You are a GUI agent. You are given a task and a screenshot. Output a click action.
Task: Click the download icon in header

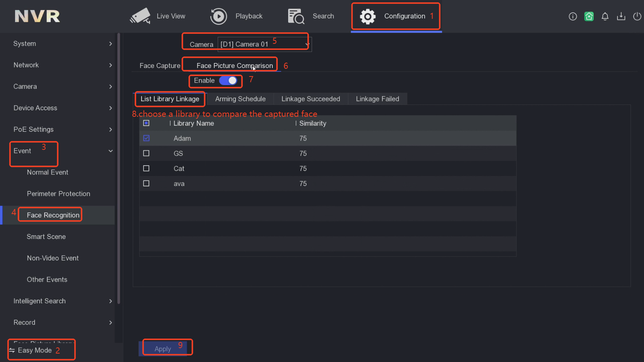[621, 16]
